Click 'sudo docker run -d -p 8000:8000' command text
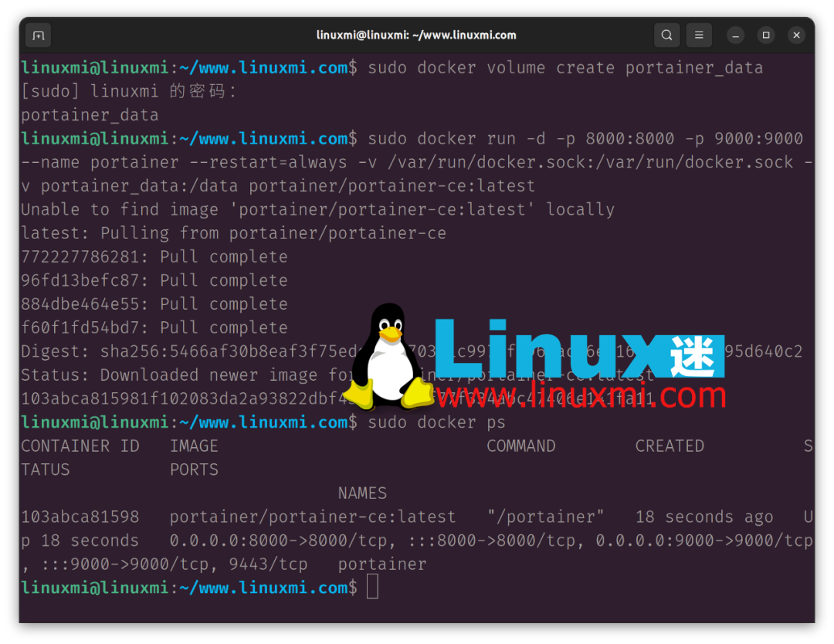Screen dimensions: 834x644 521,139
